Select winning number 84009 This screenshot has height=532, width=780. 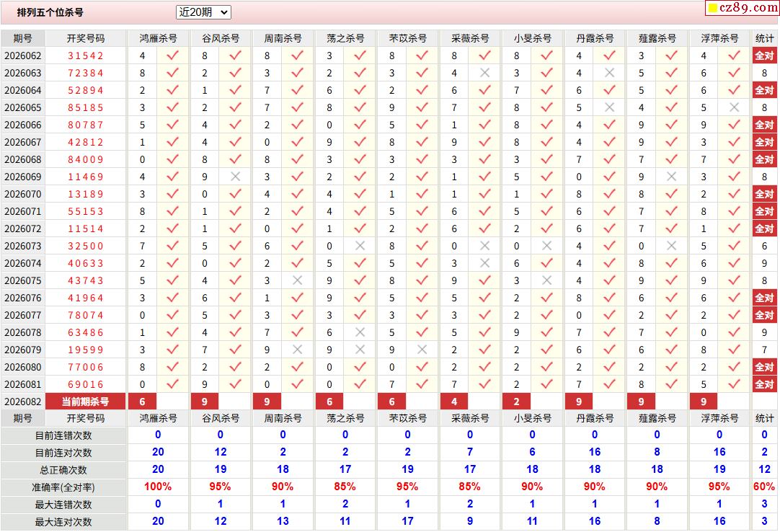click(86, 159)
